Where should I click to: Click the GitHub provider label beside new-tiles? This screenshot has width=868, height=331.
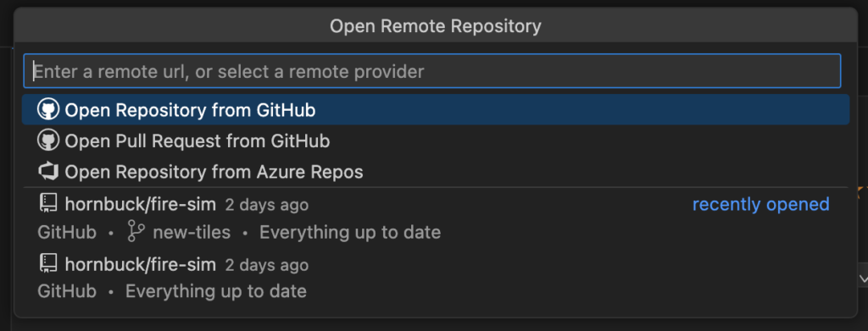[x=66, y=232]
